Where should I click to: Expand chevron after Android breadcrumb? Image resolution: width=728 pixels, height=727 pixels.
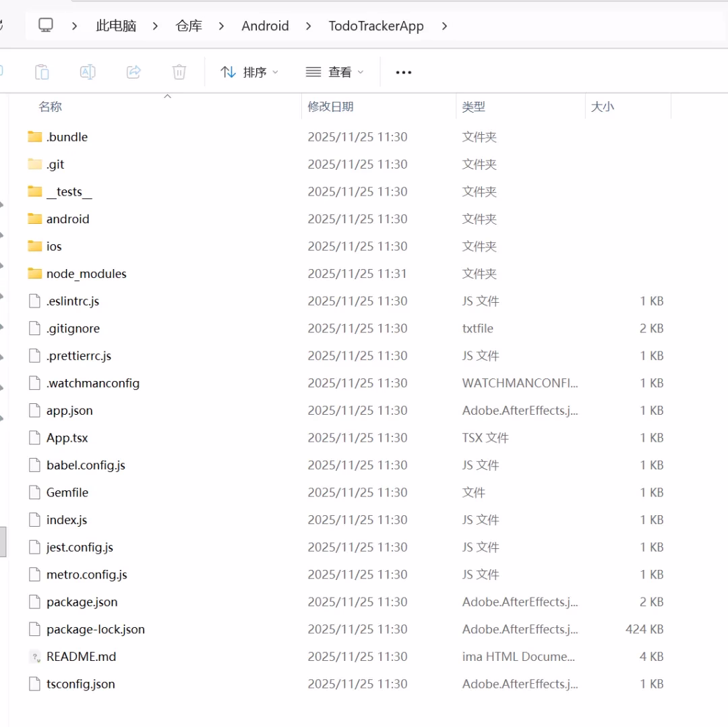click(309, 26)
